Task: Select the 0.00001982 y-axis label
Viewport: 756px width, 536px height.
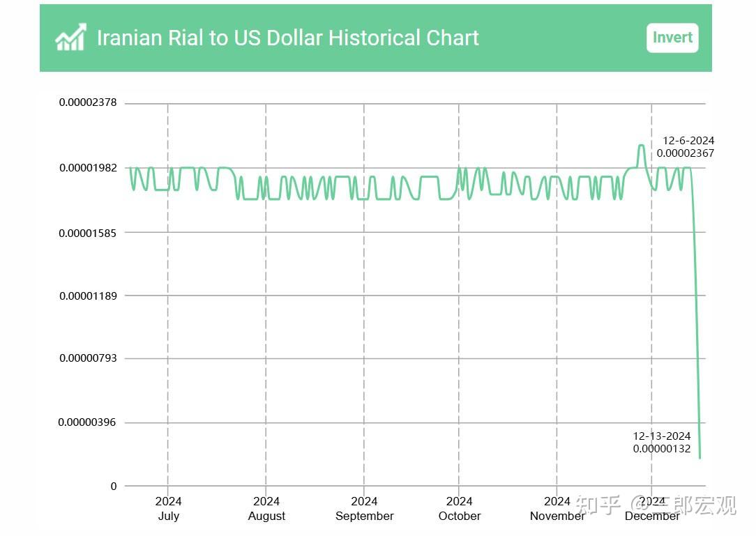Action: coord(88,168)
